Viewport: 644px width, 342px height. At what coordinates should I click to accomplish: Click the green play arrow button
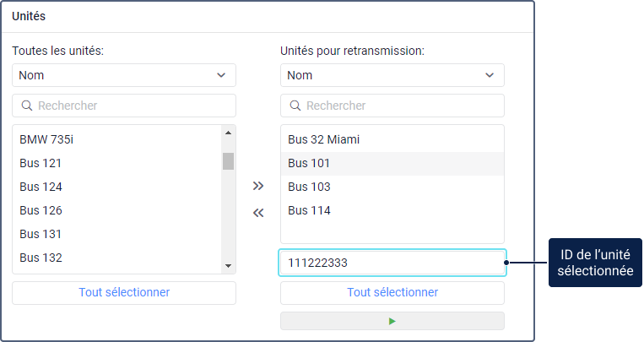tap(392, 321)
